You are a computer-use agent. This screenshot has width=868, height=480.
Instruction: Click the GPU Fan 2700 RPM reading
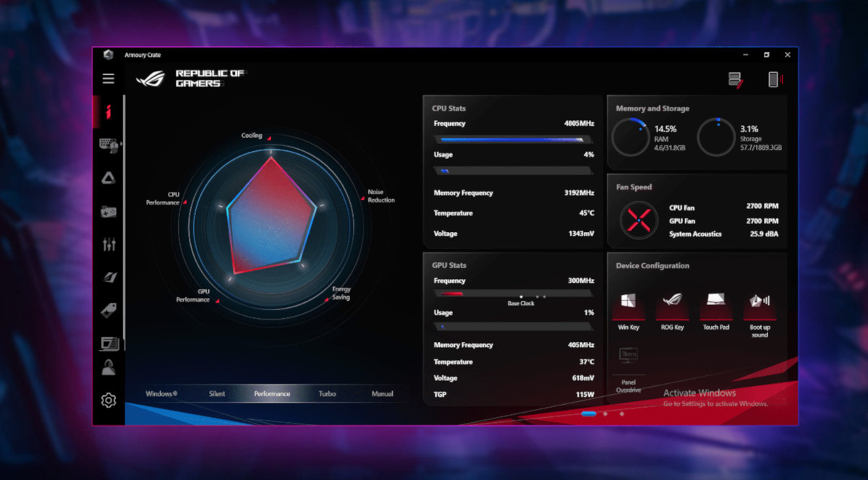click(x=762, y=221)
